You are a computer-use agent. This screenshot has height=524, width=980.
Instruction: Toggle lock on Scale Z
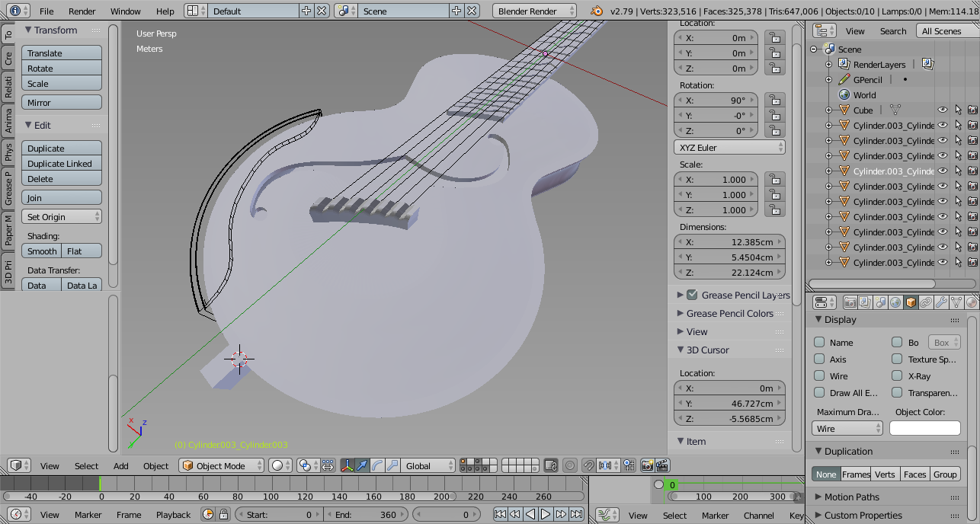[x=773, y=210]
